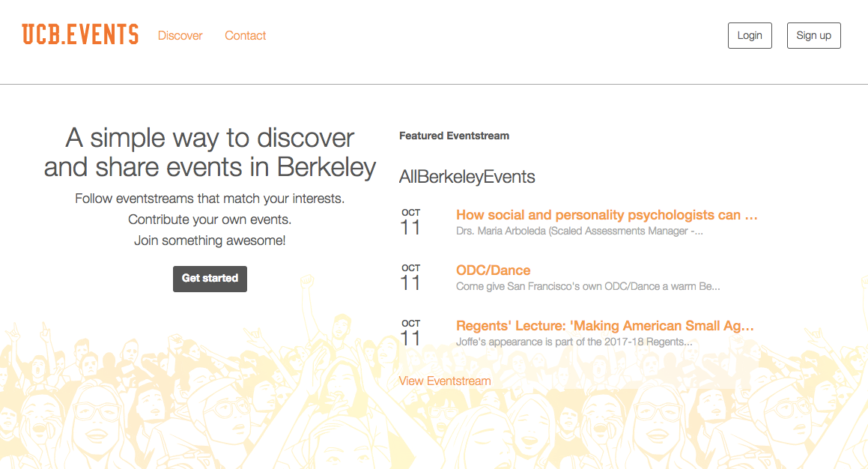Open the Regents' Lecture event
This screenshot has height=469, width=868.
click(x=605, y=326)
